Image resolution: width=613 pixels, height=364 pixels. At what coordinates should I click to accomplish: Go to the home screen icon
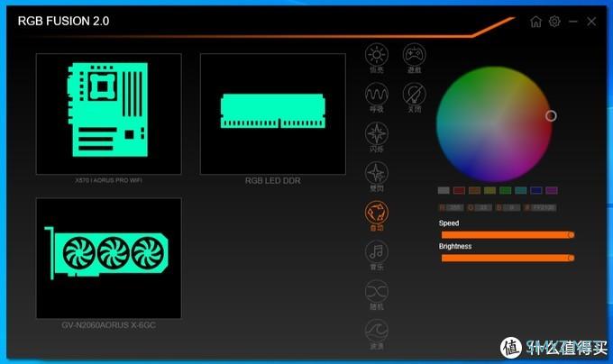pyautogui.click(x=536, y=22)
